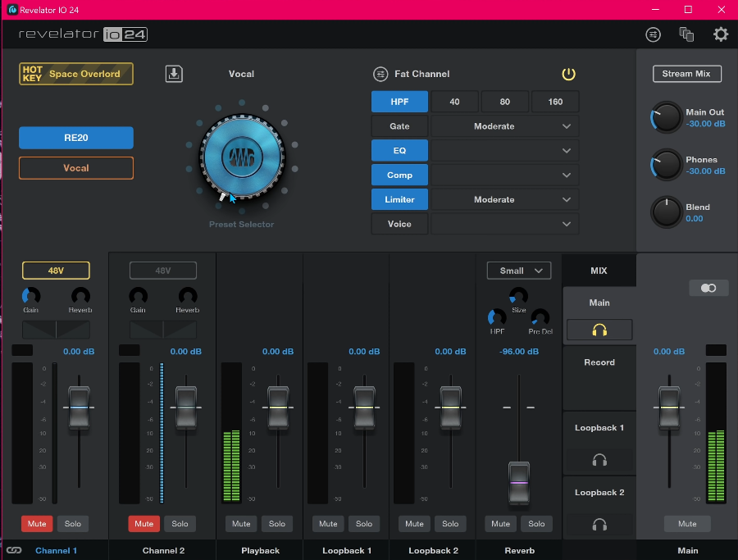Click the Channel 1 Reverb knob
Viewport: 738px width, 560px height.
coord(80,296)
